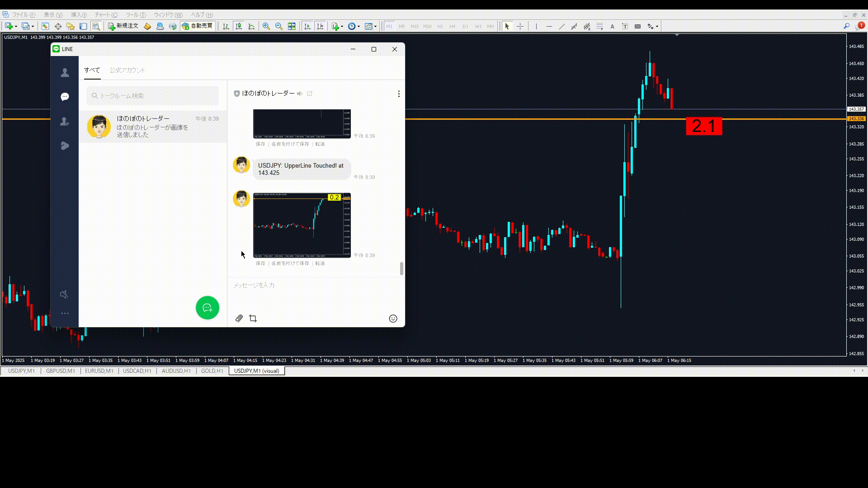Click 保存 link under latest image
868x488 pixels.
pos(260,263)
